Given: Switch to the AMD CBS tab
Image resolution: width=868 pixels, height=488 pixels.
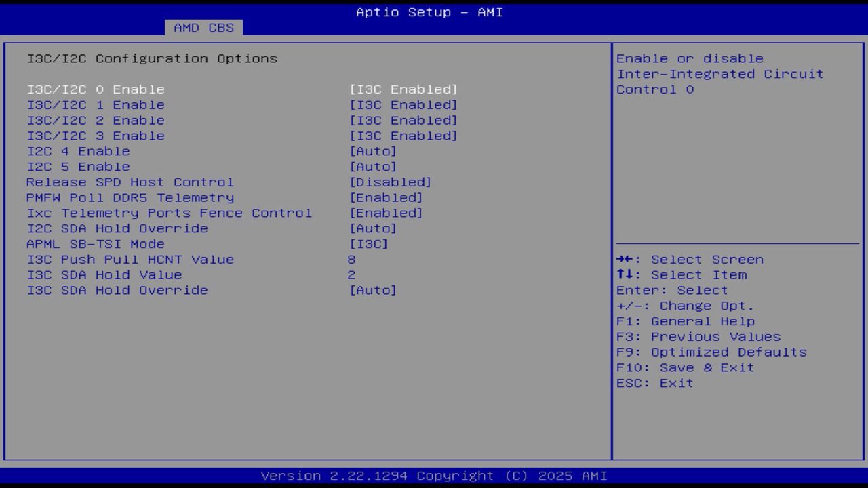Looking at the screenshot, I should tap(203, 28).
